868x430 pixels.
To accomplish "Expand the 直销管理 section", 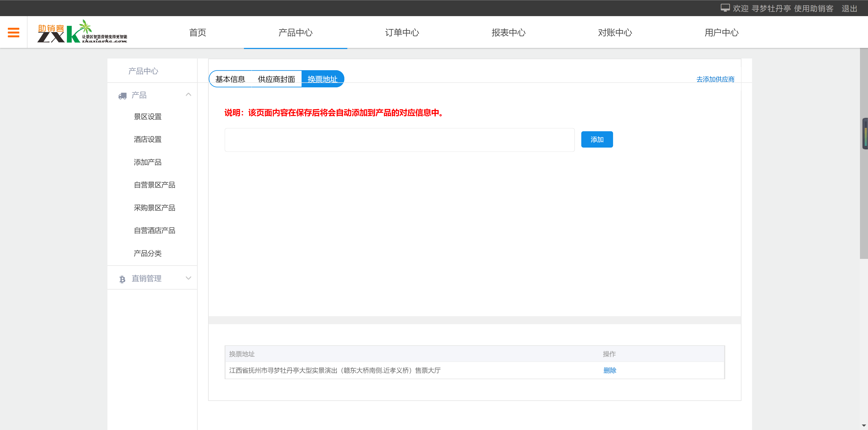I will pyautogui.click(x=188, y=278).
